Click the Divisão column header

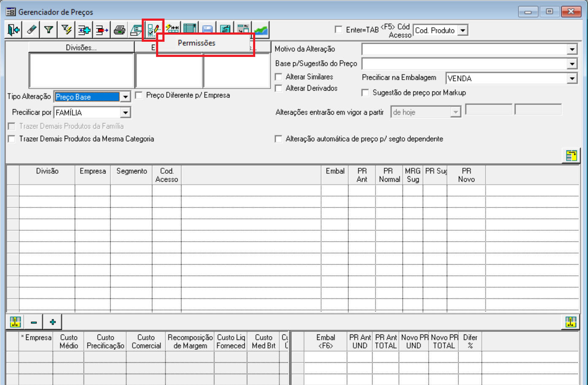coord(47,175)
